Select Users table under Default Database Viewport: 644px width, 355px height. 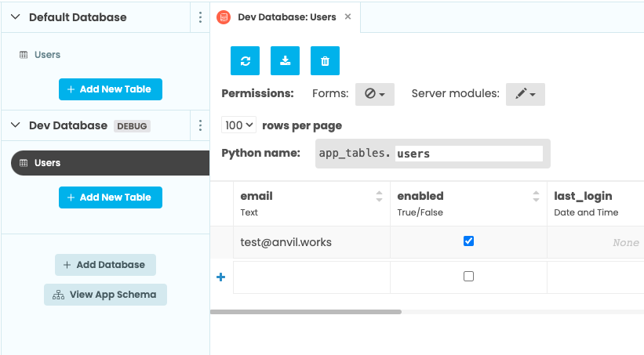click(x=47, y=55)
